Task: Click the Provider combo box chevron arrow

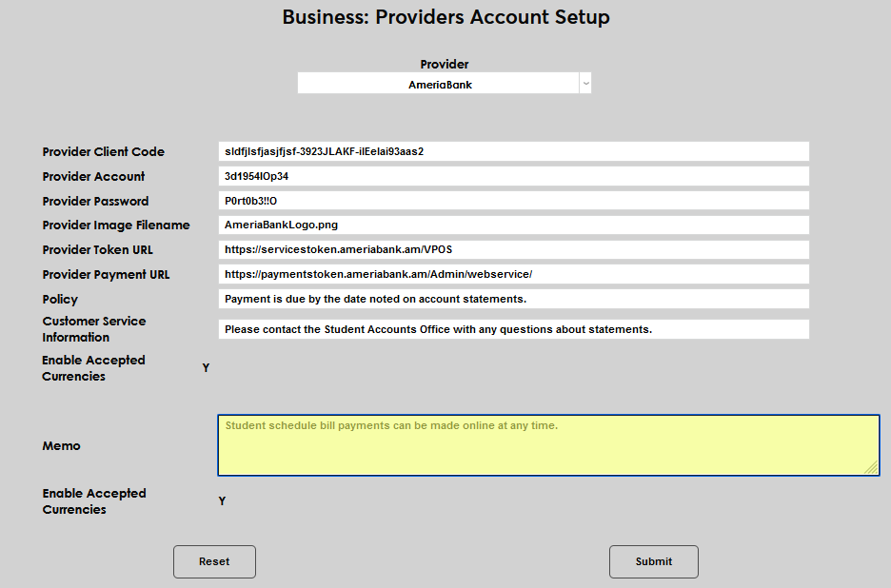Action: [585, 84]
